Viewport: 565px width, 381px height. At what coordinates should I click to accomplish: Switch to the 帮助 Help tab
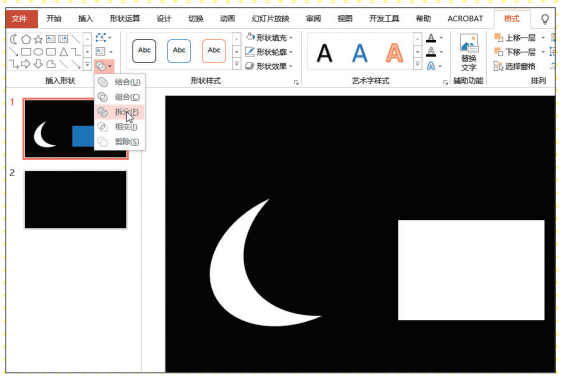423,19
